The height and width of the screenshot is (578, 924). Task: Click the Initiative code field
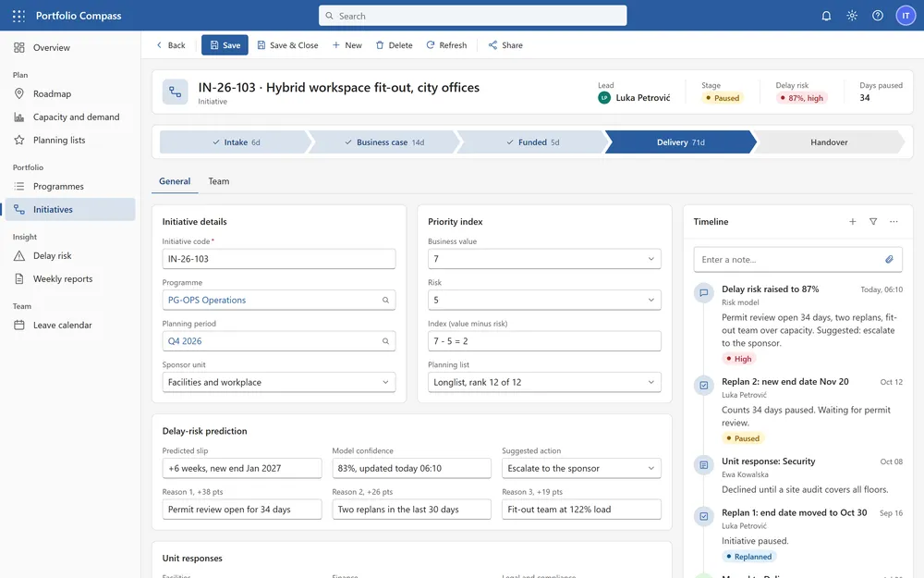[x=279, y=259]
